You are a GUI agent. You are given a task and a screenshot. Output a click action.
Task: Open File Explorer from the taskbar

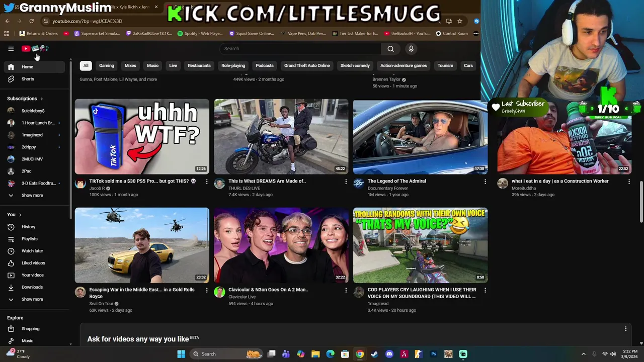coord(315,354)
